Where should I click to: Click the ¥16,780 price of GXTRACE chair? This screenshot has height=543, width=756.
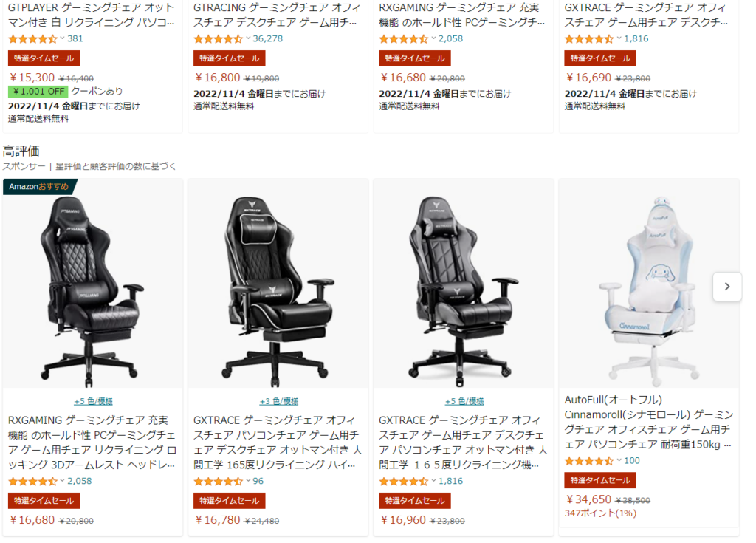pyautogui.click(x=218, y=520)
